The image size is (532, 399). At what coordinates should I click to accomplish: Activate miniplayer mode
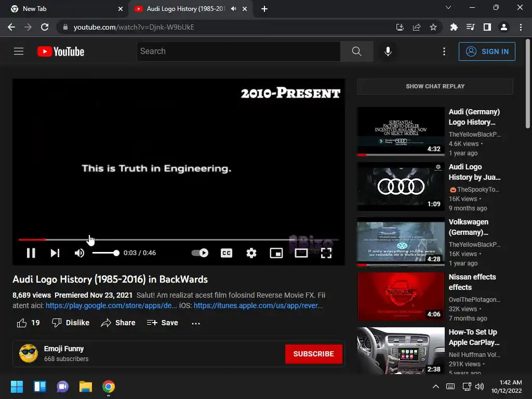pos(276,253)
